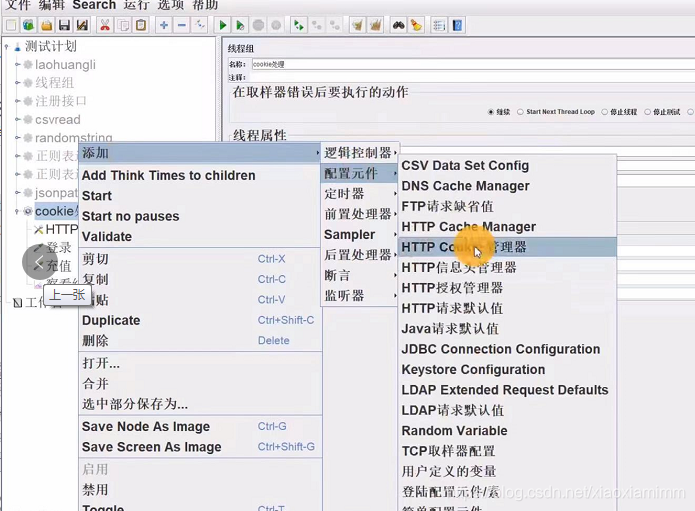The height and width of the screenshot is (511, 695).
Task: Select the 注册接口 tree item
Action: click(x=61, y=101)
